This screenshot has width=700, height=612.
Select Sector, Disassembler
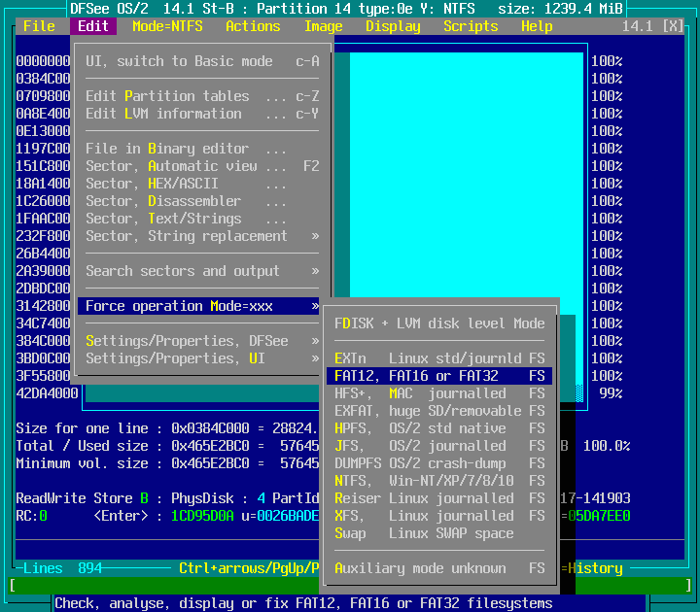point(202,201)
